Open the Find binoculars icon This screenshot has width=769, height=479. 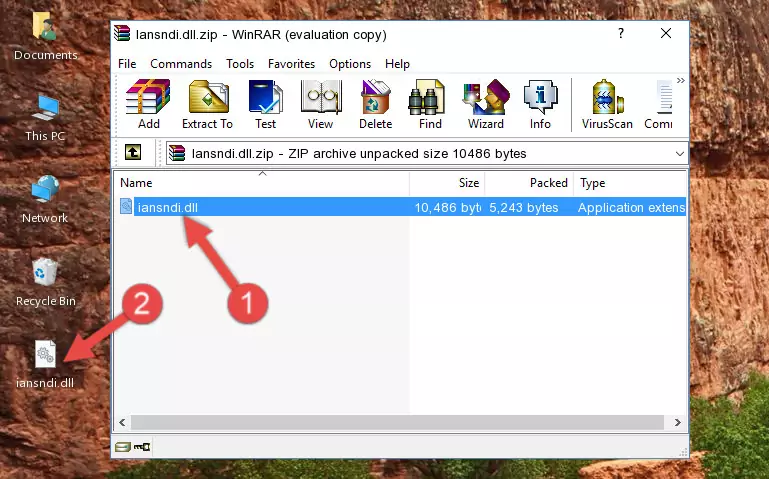tap(430, 104)
